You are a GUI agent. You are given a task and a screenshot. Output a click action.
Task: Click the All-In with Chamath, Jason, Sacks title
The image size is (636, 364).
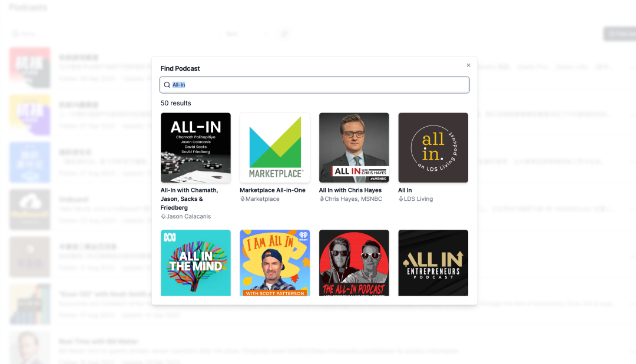point(190,199)
